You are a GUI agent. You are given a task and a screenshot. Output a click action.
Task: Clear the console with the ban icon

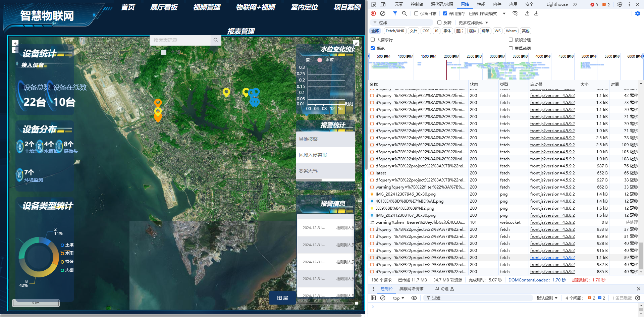(383, 298)
